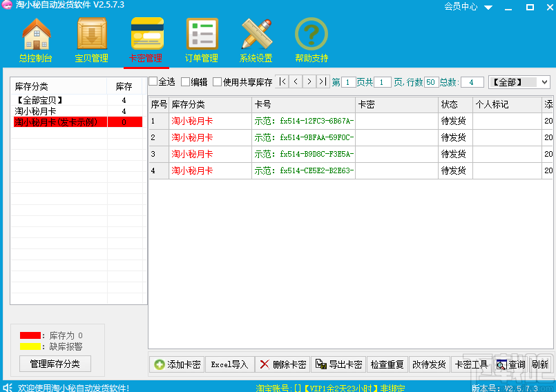
Task: Click 淘宝账号 VIP status text
Action: click(330, 388)
